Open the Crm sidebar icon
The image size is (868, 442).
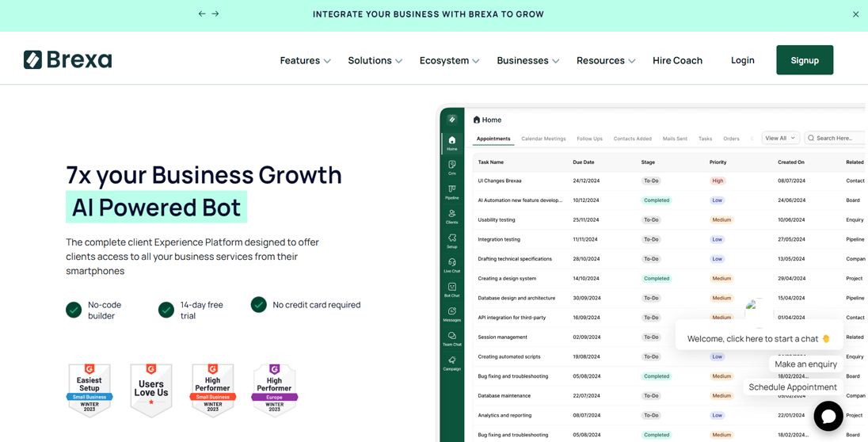coord(451,167)
